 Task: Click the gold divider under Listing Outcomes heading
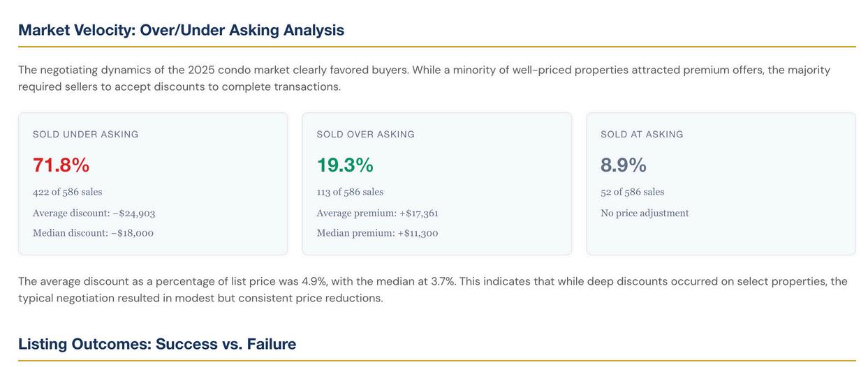[x=436, y=361]
